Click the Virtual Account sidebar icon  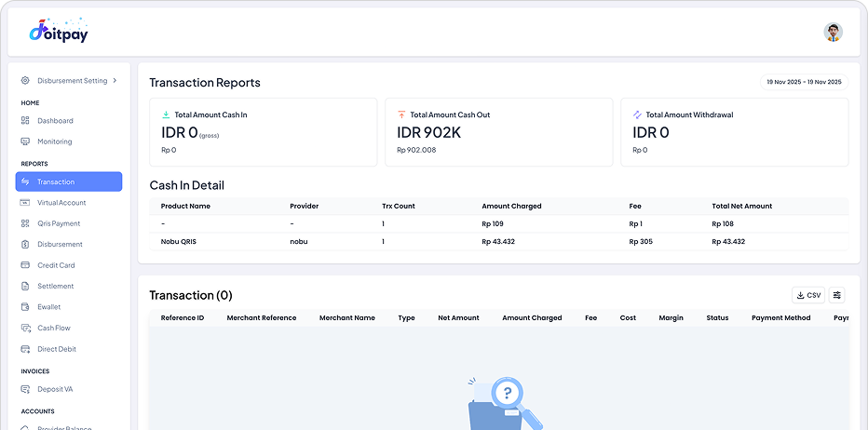(x=26, y=203)
